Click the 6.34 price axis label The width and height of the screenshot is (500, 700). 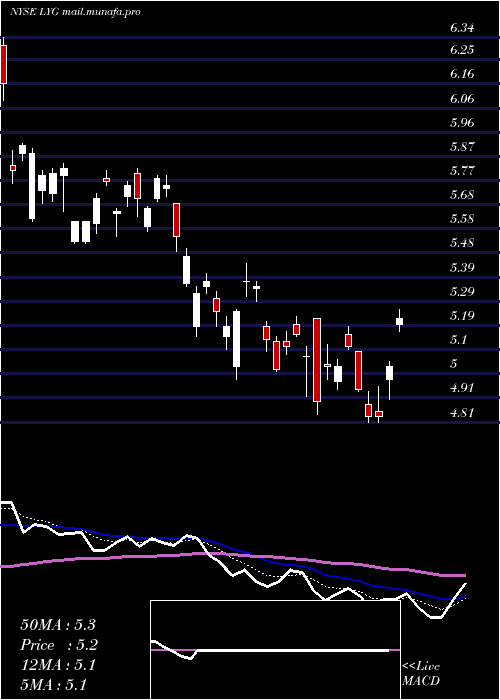(x=462, y=28)
